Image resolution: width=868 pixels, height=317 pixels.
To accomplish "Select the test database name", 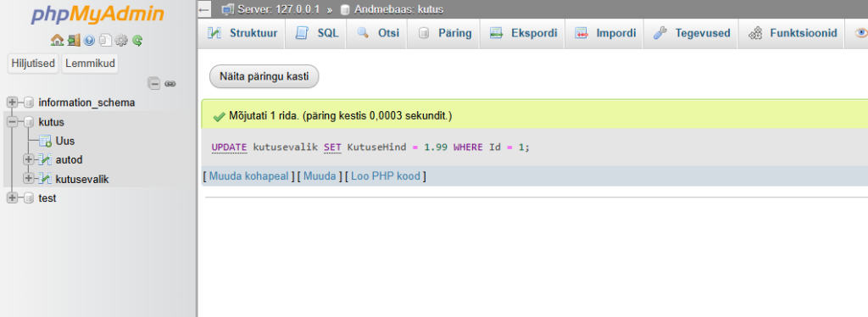I will tap(47, 198).
